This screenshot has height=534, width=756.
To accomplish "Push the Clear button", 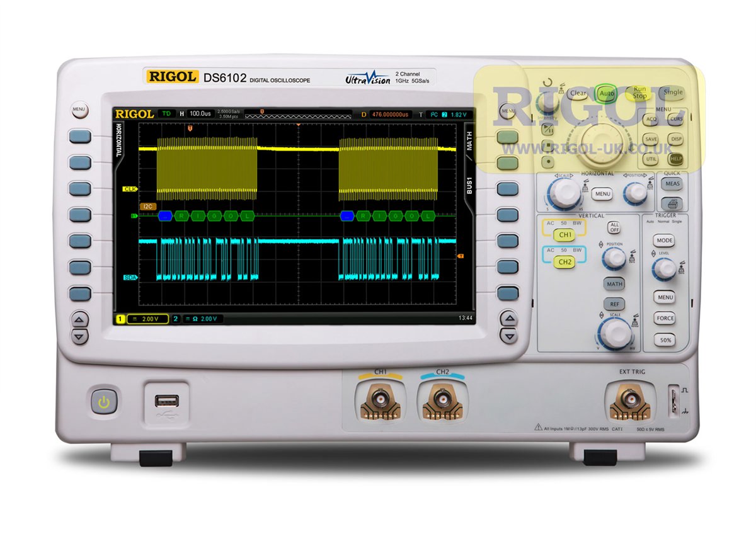I will click(x=577, y=93).
